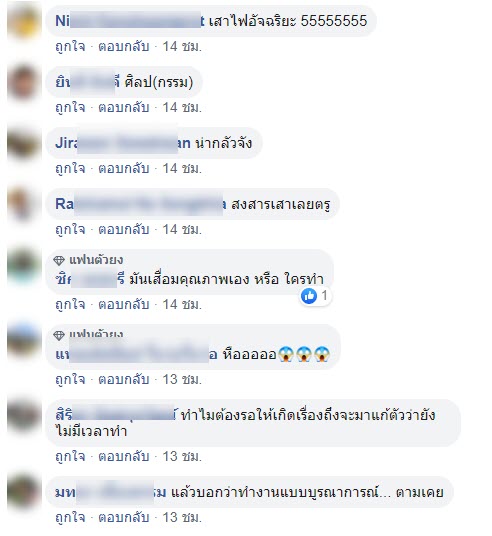Screen dimensions: 492x536
Task: Open the avatar of the สงสารเสาเลยตรู commenter
Action: [24, 204]
